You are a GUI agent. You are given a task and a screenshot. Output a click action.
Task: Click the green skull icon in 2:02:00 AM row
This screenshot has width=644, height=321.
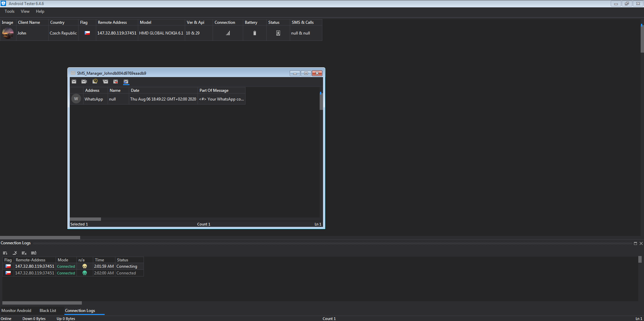pos(85,273)
